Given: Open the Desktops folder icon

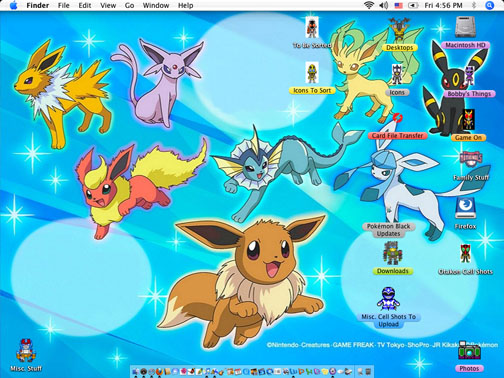Looking at the screenshot, I should (x=399, y=30).
